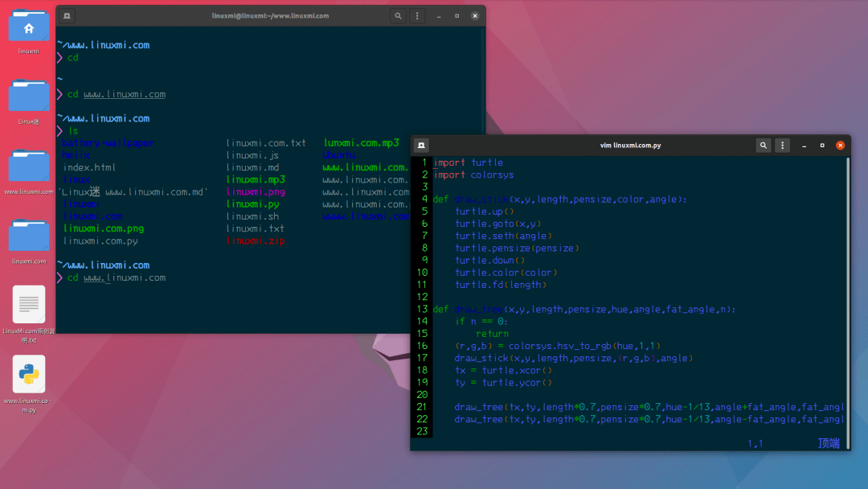Open the menu in linuxmi terminal window
The image size is (868, 489).
coord(417,16)
